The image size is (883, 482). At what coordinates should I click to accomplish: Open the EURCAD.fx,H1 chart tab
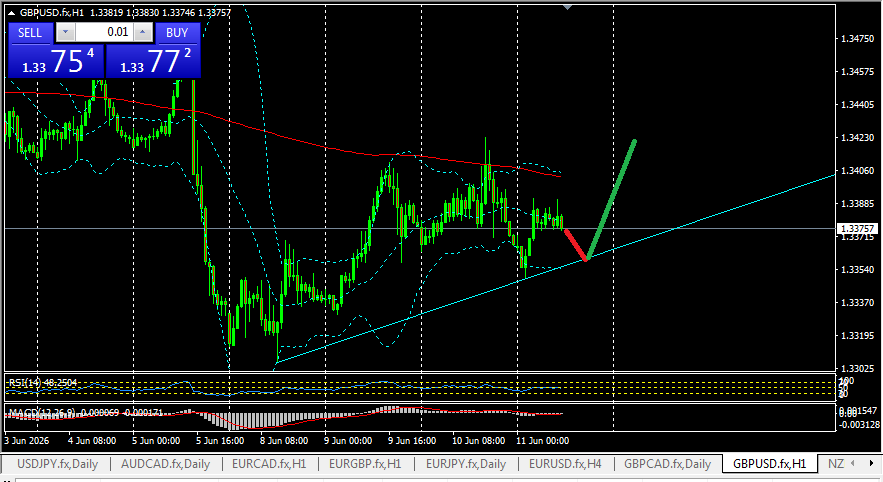coord(269,464)
